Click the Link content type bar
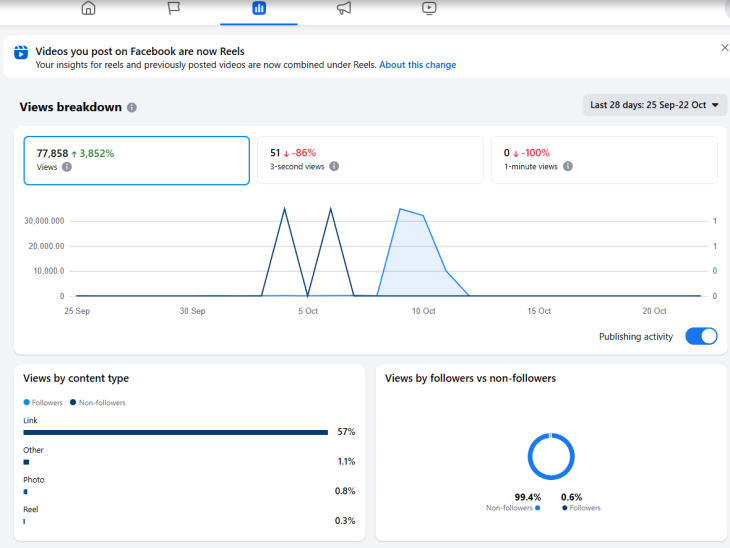Image resolution: width=730 pixels, height=548 pixels. coord(176,432)
